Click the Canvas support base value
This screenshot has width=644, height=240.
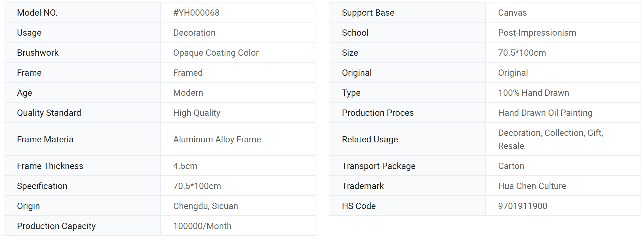coord(512,13)
